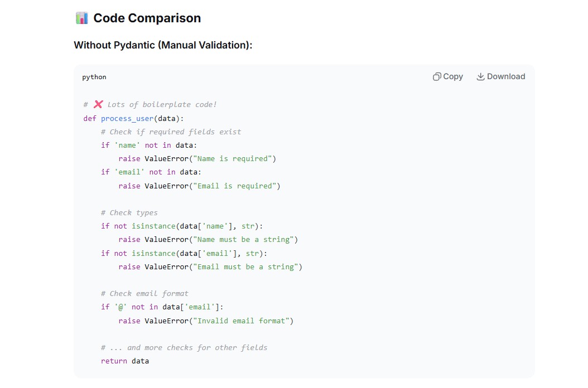Click the Download button label
588x388 pixels.
tap(506, 76)
